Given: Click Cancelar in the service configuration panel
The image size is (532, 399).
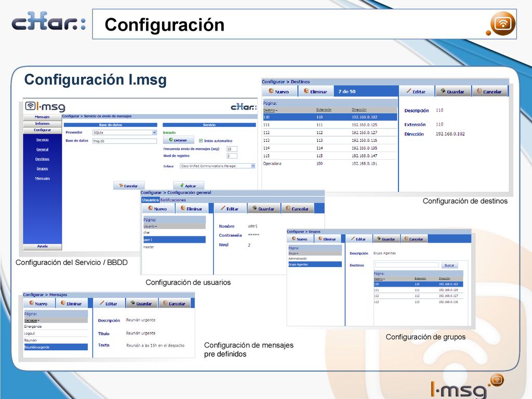Looking at the screenshot, I should (x=129, y=185).
